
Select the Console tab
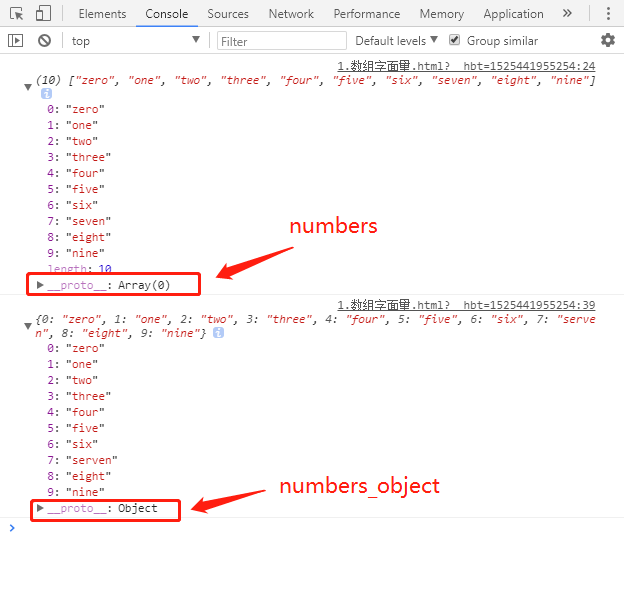(167, 14)
